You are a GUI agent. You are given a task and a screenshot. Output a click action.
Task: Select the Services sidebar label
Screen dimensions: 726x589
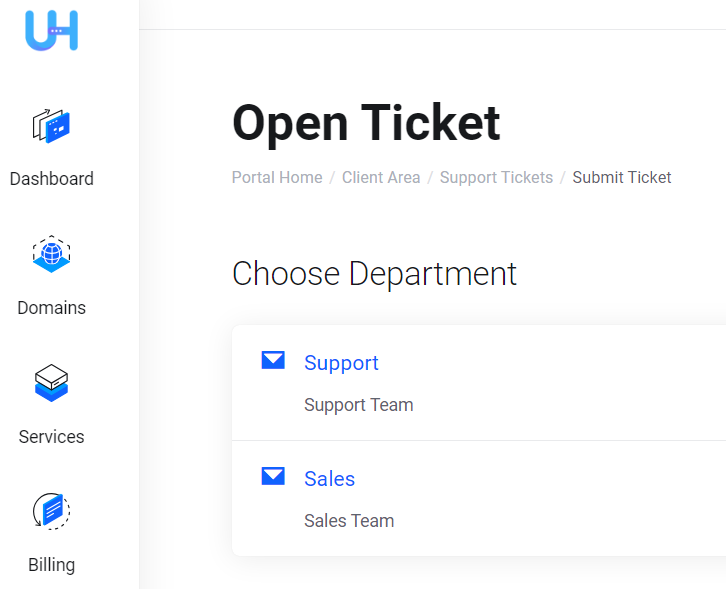coord(52,437)
